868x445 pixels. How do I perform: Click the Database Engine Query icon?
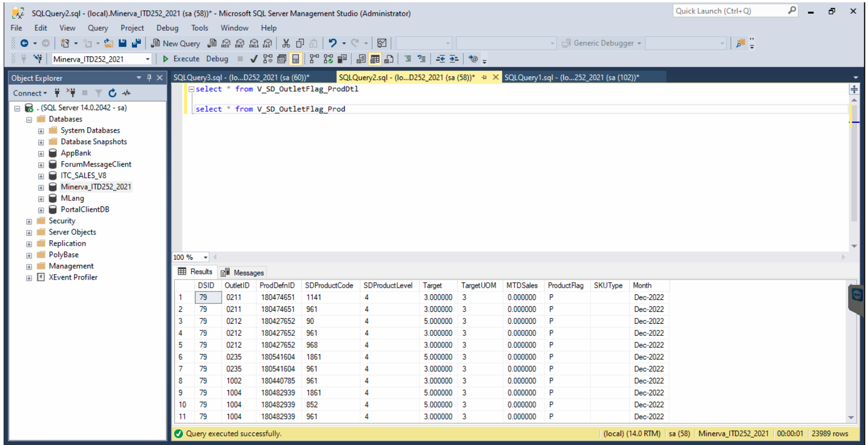212,43
